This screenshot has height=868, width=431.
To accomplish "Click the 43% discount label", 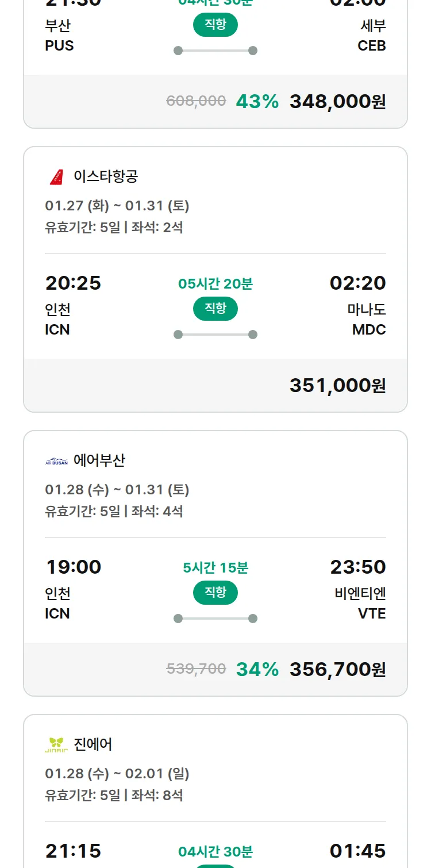I will tap(257, 102).
